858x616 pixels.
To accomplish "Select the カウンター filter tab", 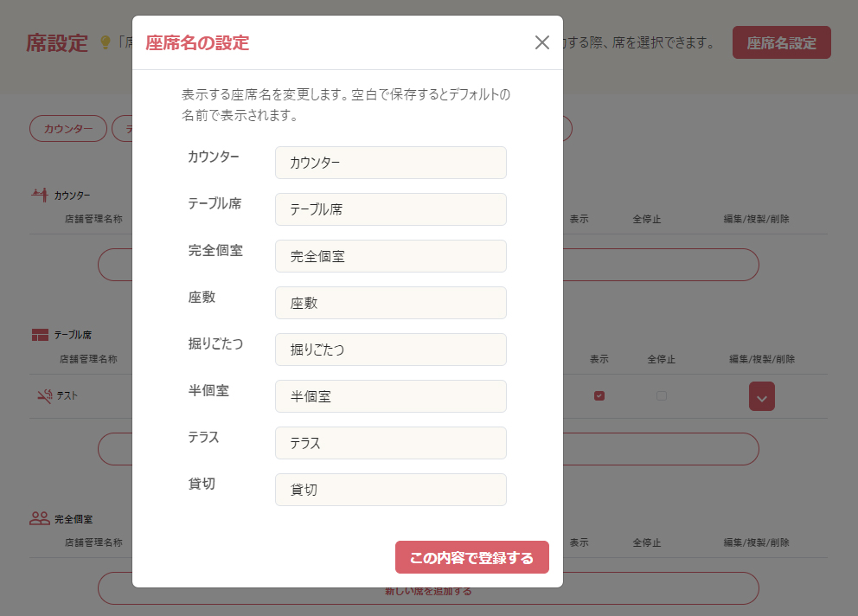I will 68,129.
